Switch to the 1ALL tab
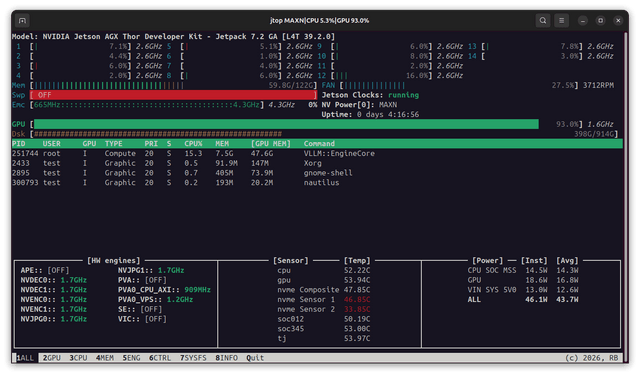 (x=25, y=358)
